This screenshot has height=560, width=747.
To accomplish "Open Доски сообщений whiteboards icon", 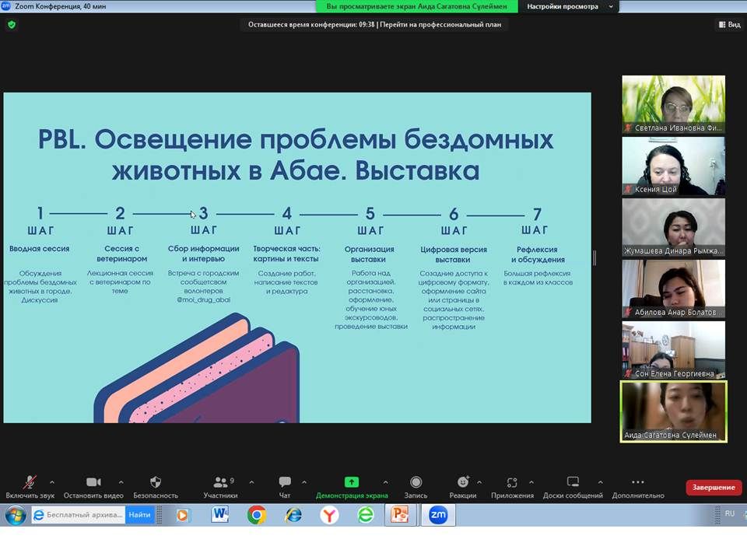I will [x=573, y=483].
